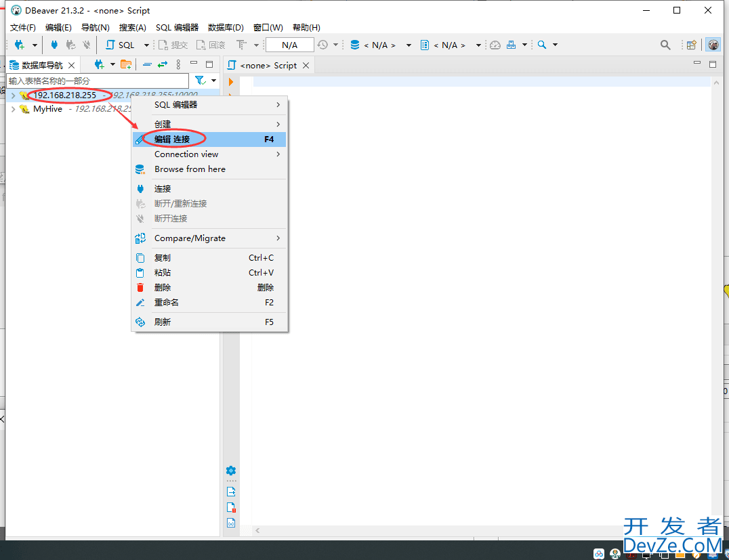Click the new folder icon in navigator
The width and height of the screenshot is (729, 560).
tap(126, 64)
